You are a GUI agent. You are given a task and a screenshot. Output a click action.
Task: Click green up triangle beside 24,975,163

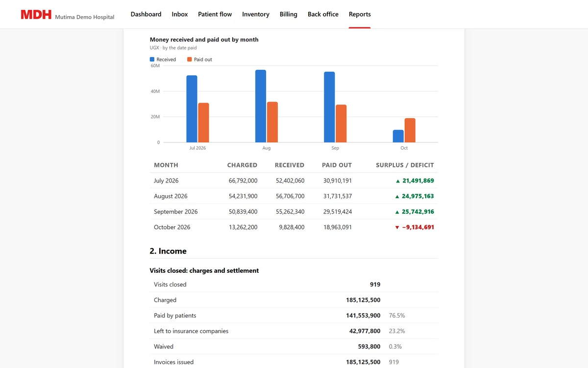tap(398, 196)
